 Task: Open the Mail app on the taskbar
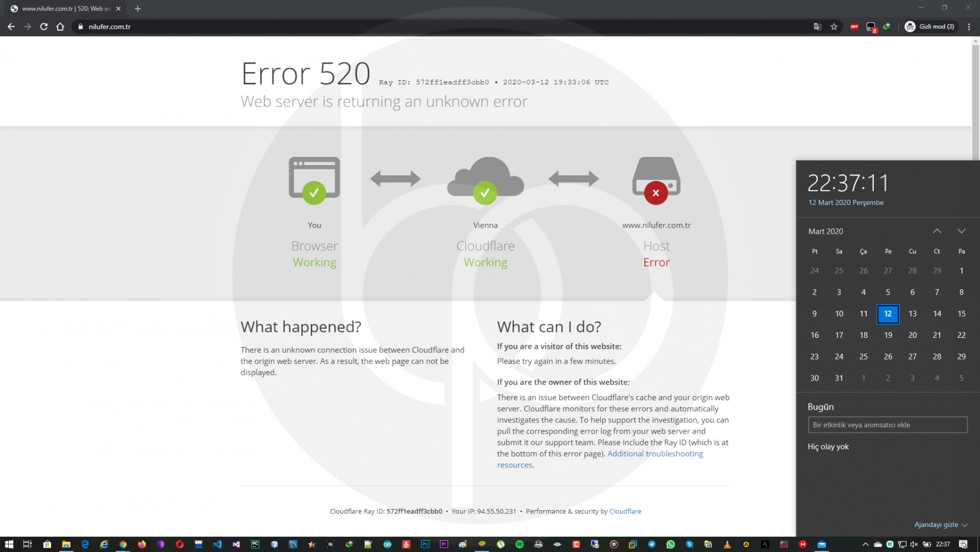[822, 544]
